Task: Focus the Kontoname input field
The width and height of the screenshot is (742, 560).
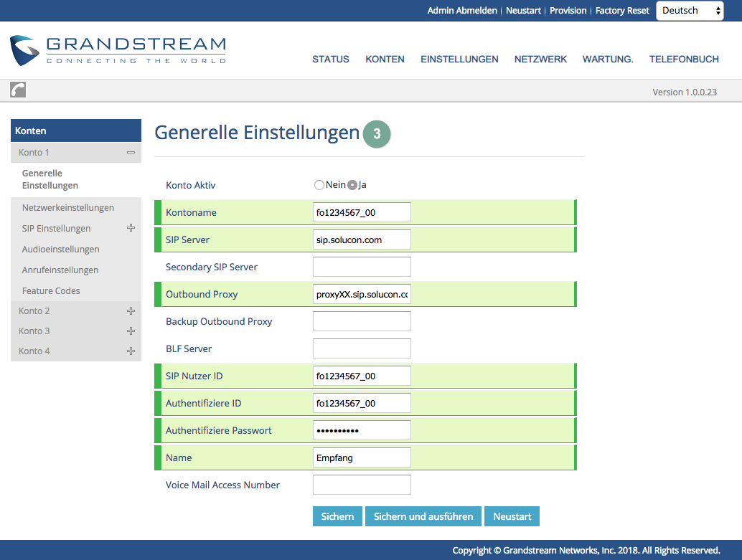Action: point(362,212)
